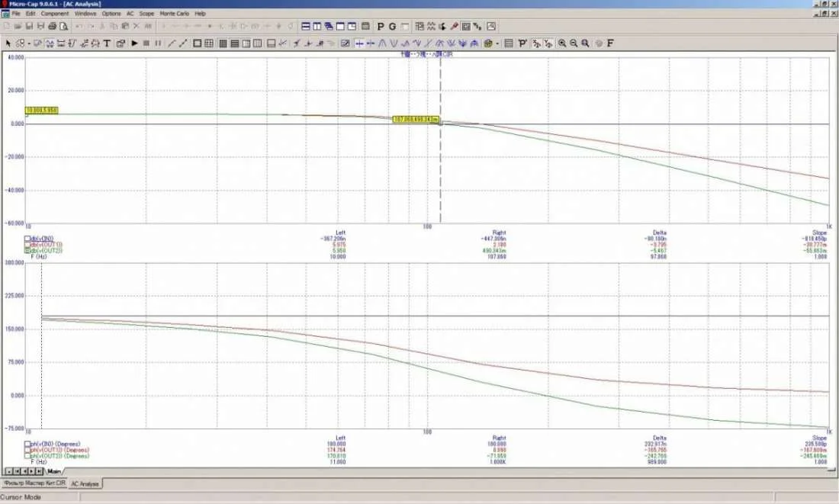Viewport: 839px width, 504px height.
Task: Toggle the ph(v(IN)) (Degrees) checkbox
Action: (27, 444)
